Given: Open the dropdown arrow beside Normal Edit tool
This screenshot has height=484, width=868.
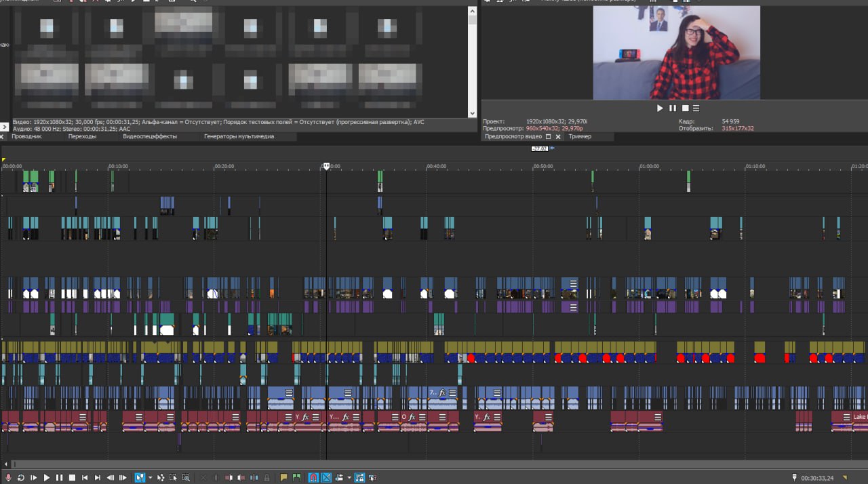Looking at the screenshot, I should (150, 477).
